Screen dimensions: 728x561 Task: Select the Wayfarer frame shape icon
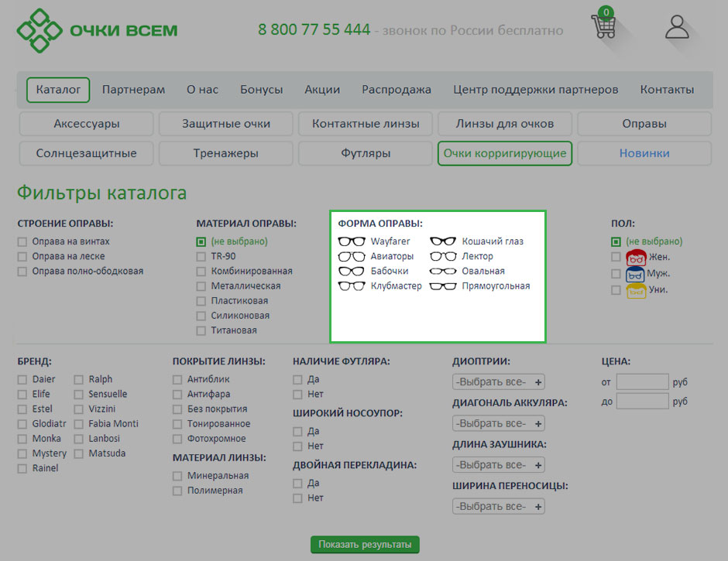(352, 241)
